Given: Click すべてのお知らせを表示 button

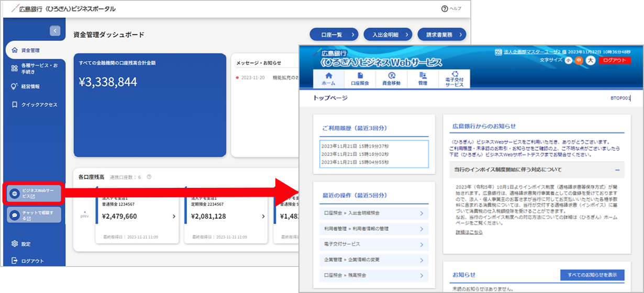Looking at the screenshot, I should (592, 275).
